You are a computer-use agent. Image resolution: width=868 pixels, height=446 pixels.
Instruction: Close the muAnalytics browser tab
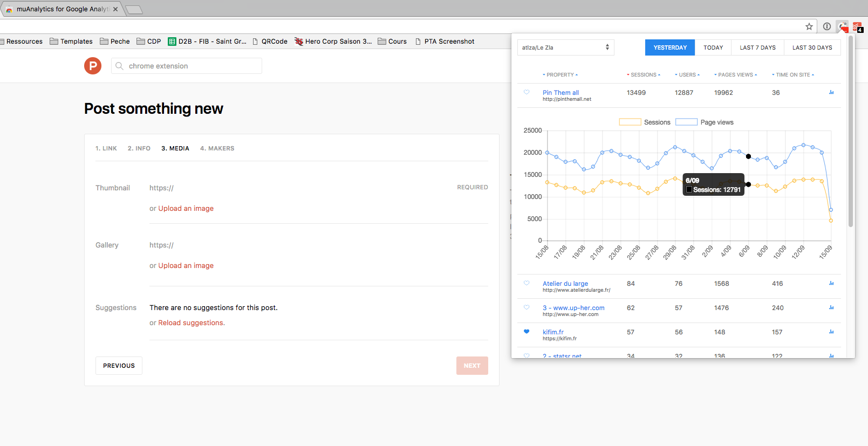[x=115, y=9]
